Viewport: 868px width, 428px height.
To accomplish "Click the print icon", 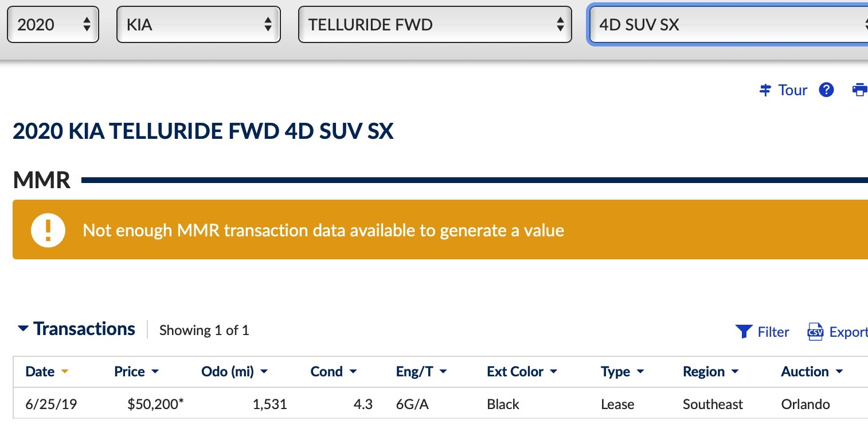I will (859, 90).
